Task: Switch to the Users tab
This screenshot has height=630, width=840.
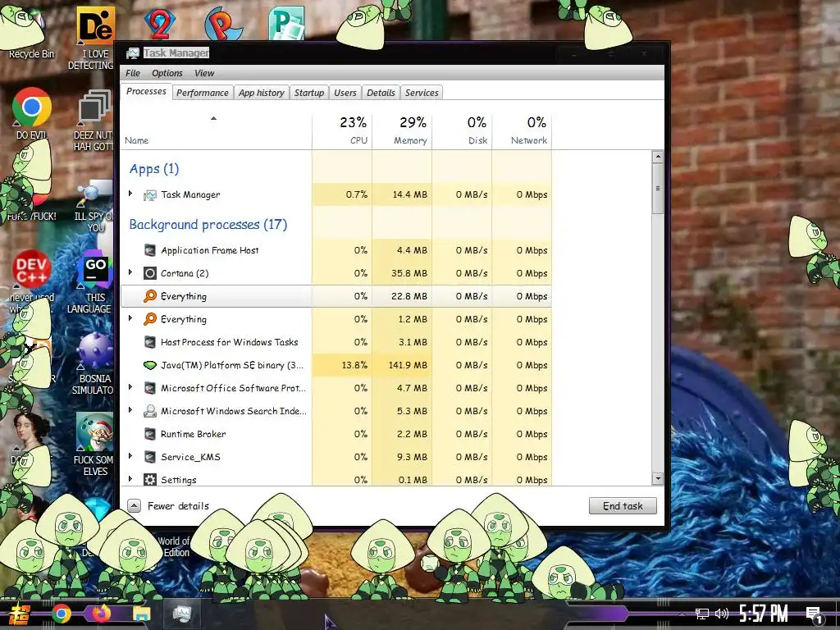Action: [345, 93]
